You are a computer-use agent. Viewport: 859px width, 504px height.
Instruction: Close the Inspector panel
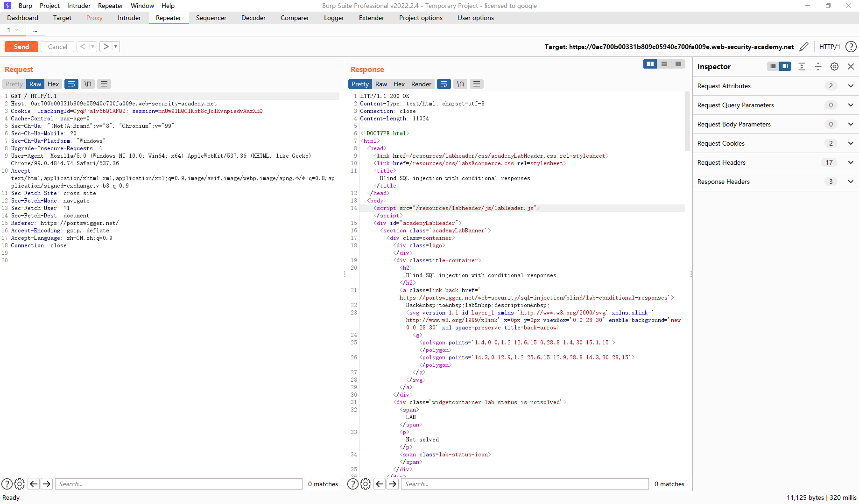851,66
